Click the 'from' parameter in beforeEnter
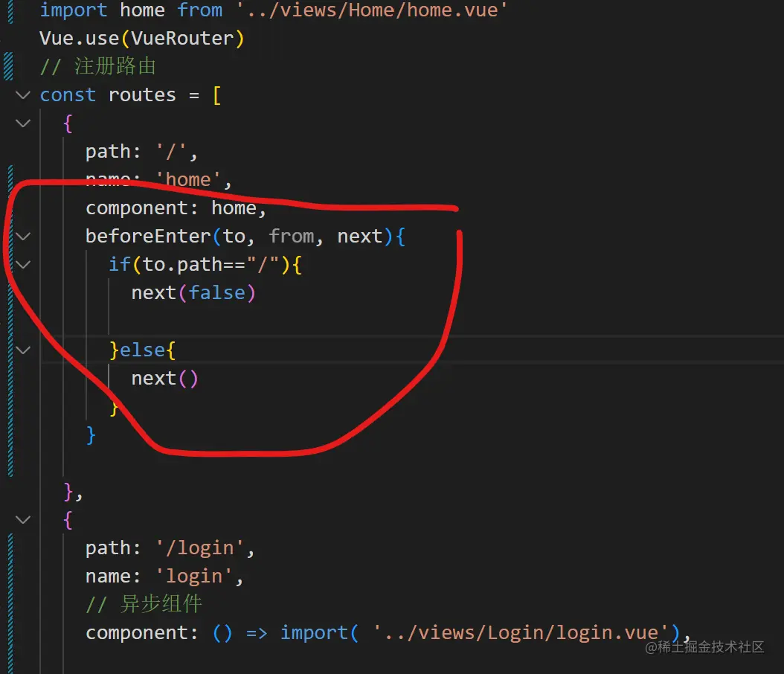Image resolution: width=784 pixels, height=674 pixels. click(x=292, y=236)
